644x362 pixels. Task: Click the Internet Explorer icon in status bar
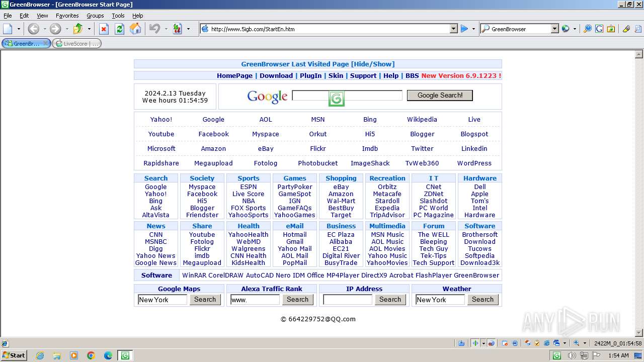(547, 343)
